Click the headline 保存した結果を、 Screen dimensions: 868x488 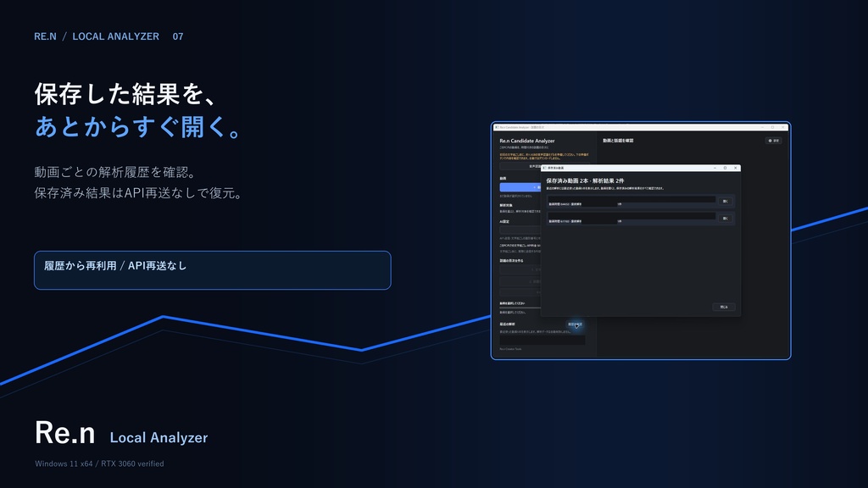[125, 93]
